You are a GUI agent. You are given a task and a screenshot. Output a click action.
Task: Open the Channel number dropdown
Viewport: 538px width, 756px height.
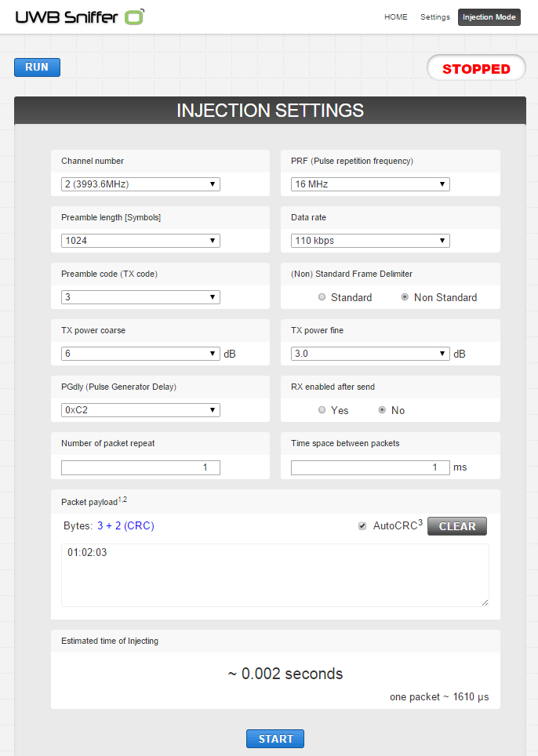[140, 184]
